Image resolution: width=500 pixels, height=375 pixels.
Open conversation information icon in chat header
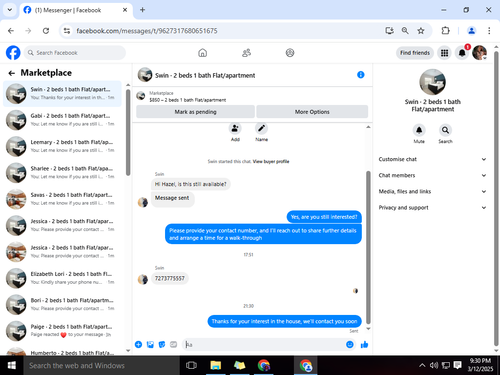click(x=361, y=75)
